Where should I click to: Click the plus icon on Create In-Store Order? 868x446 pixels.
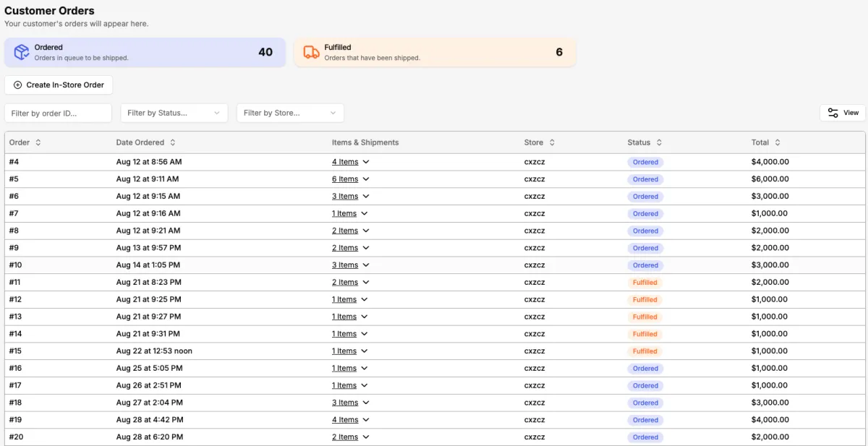pyautogui.click(x=18, y=85)
